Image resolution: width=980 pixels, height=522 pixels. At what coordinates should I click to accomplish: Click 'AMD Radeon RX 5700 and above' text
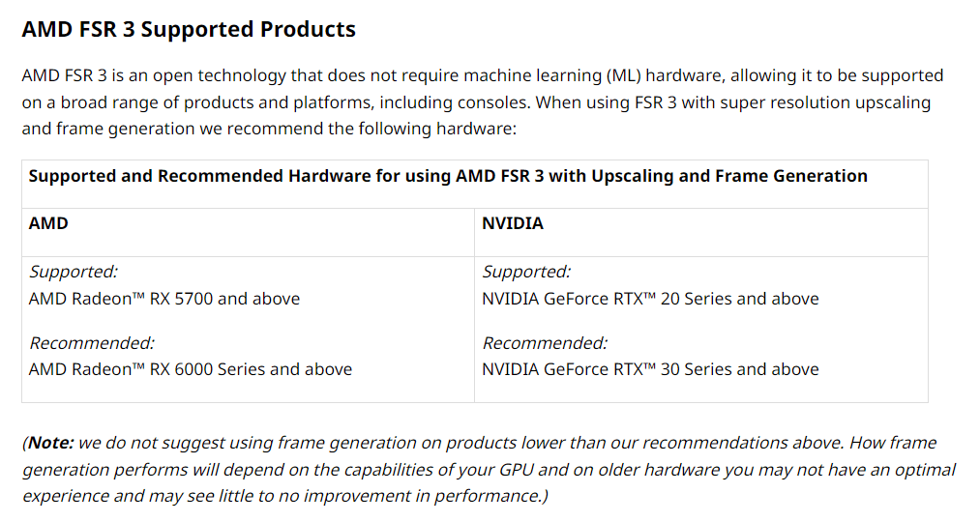164,299
